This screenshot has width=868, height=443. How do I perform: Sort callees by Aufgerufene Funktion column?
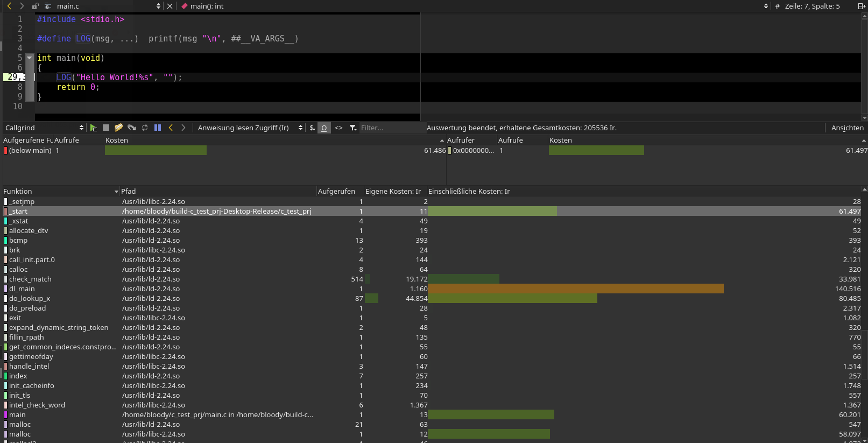click(28, 140)
